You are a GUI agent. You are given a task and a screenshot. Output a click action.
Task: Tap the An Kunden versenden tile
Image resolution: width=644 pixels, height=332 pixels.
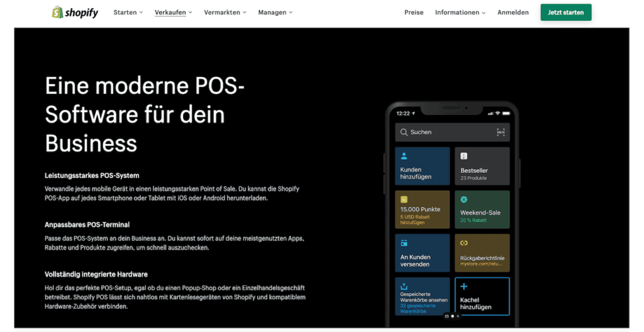(x=422, y=253)
